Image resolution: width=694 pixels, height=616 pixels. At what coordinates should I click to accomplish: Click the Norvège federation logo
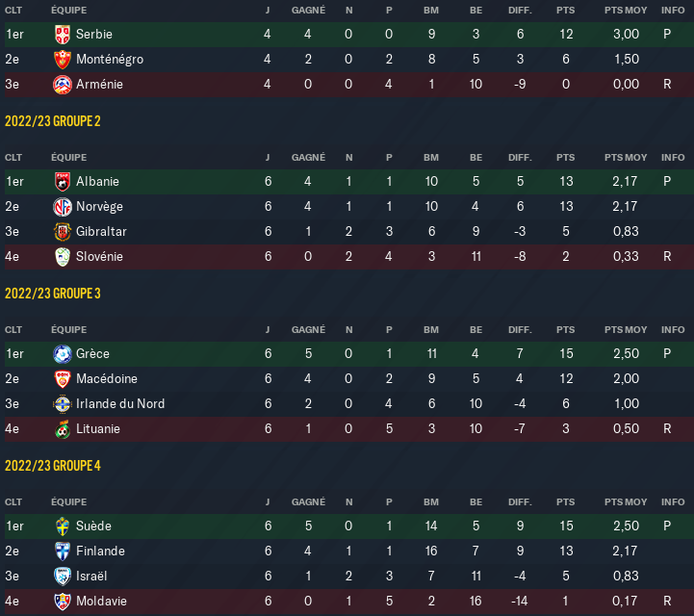62,207
